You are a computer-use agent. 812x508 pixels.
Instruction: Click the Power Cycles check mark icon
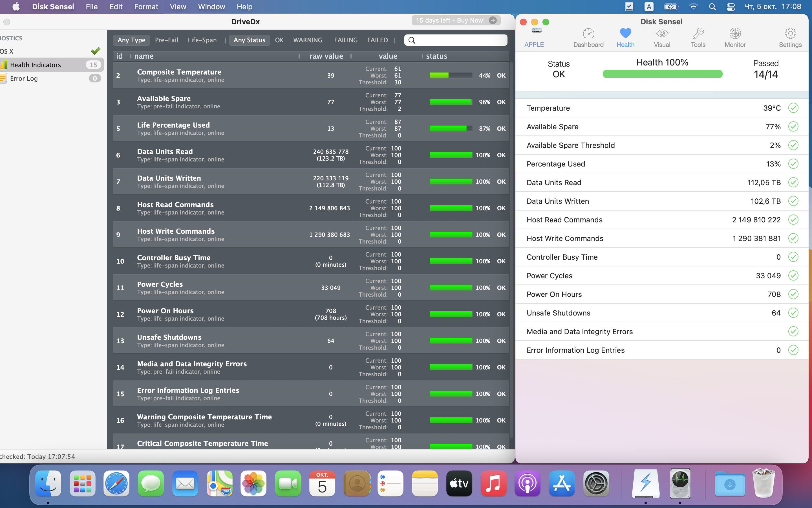tap(793, 275)
